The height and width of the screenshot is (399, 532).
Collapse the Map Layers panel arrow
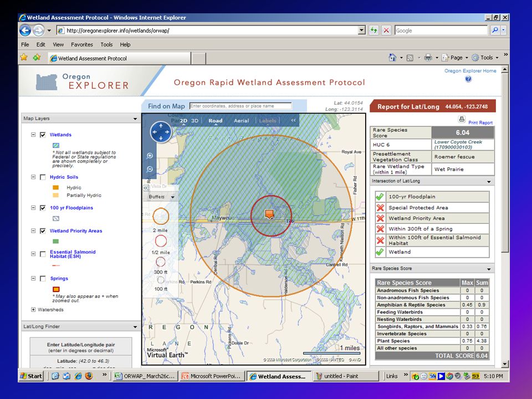point(135,119)
